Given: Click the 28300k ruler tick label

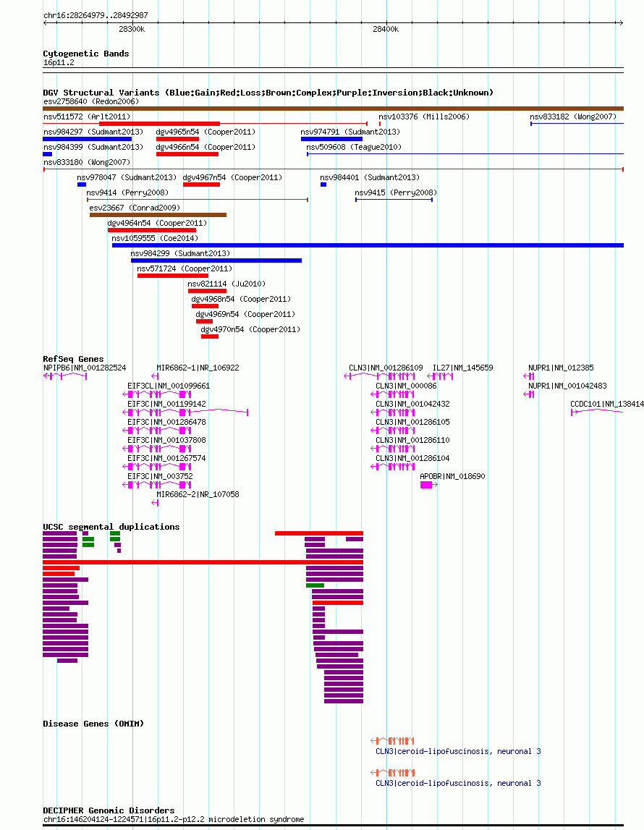Looking at the screenshot, I should pyautogui.click(x=132, y=29).
